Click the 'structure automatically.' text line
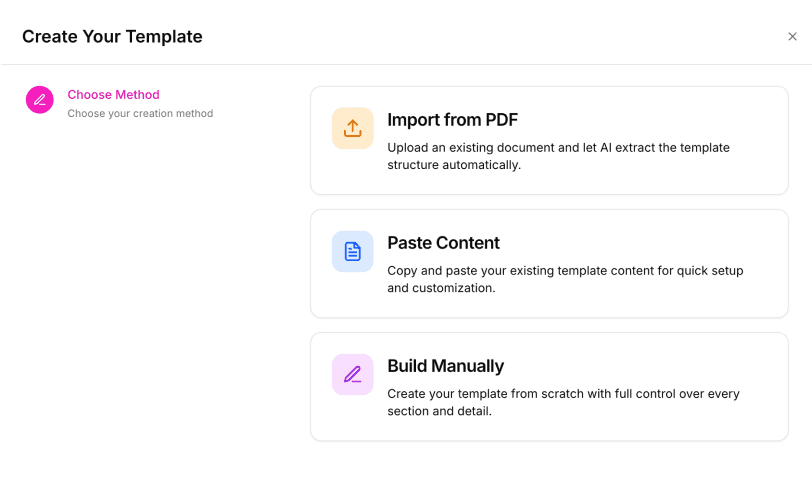 (454, 165)
